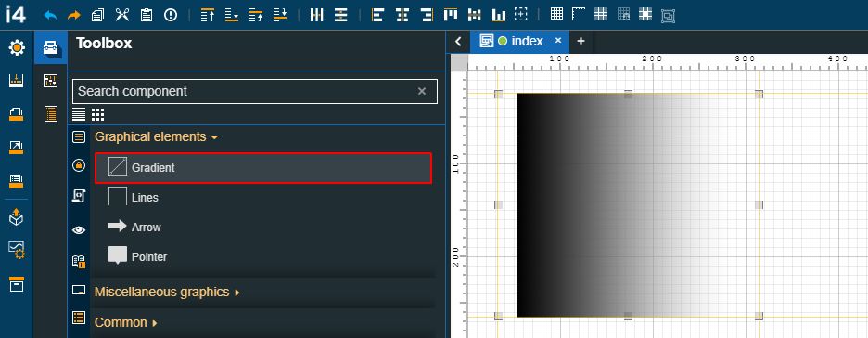The width and height of the screenshot is (868, 338).
Task: Click the third left sidebar icon
Action: (x=17, y=114)
